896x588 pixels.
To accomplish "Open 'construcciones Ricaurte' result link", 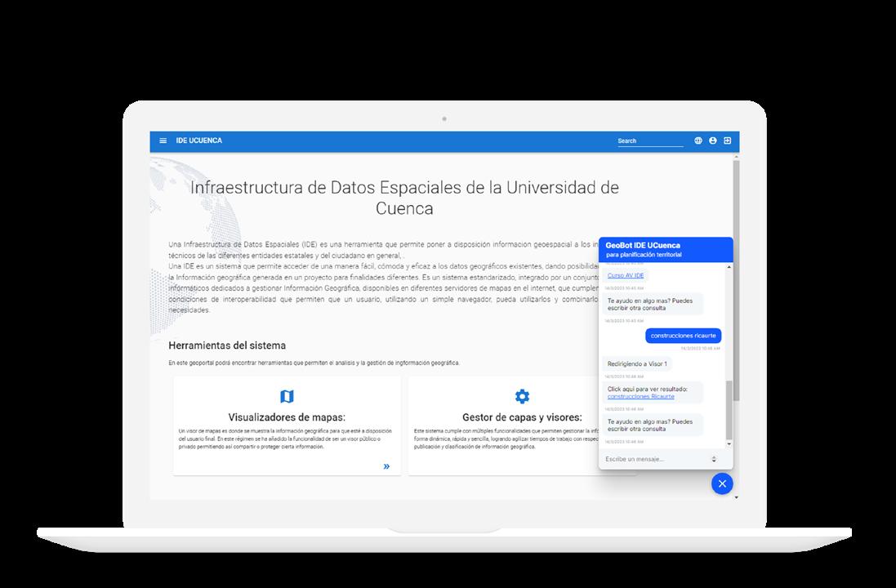I will coord(640,397).
